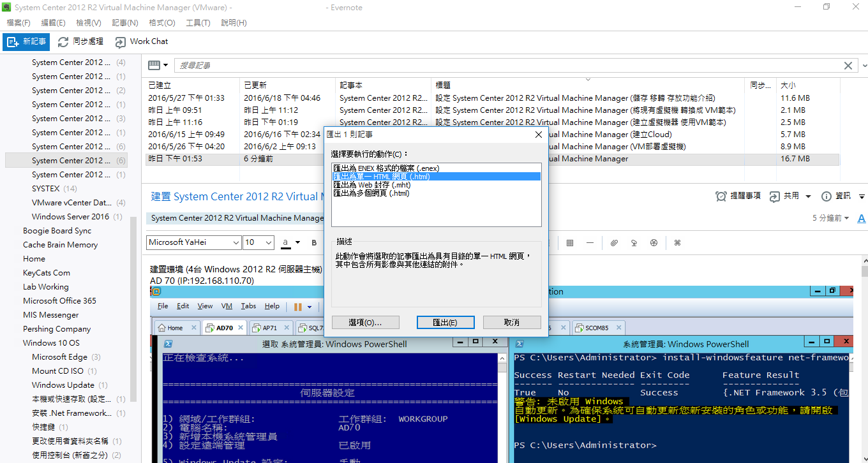
Task: Expand the search options arrow at far right
Action: (x=864, y=66)
